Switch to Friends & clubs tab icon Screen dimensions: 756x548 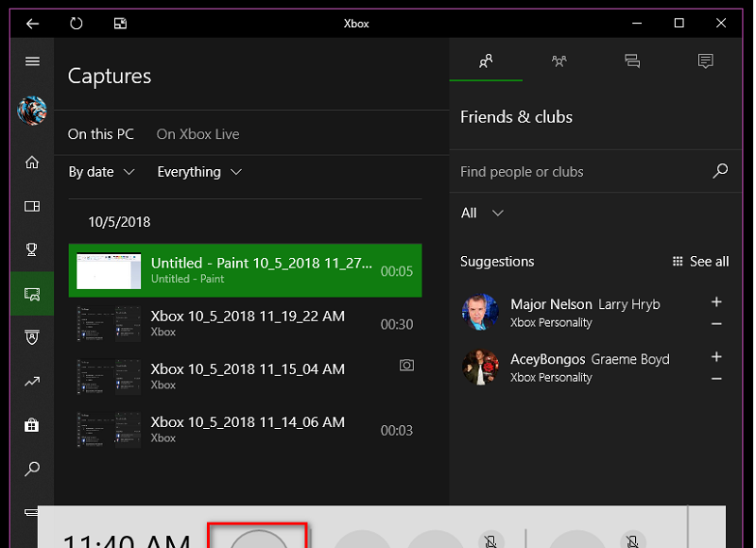coord(486,60)
